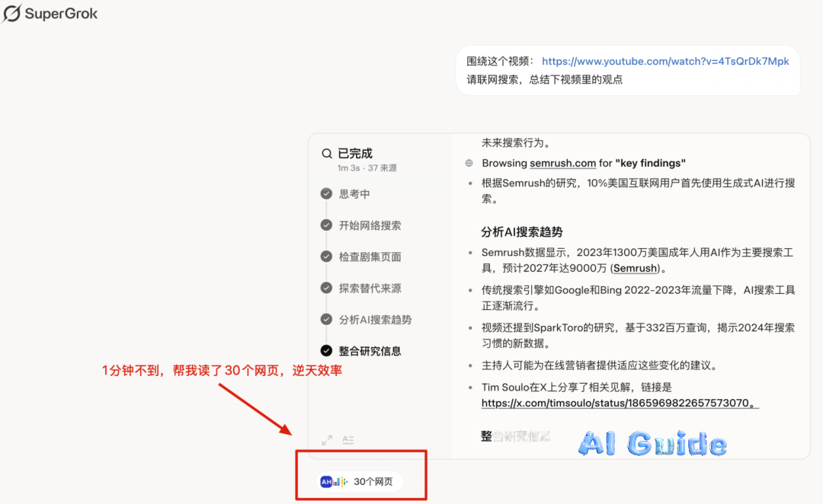Click the globe icon beside Browsing semrush.com

pos(469,163)
